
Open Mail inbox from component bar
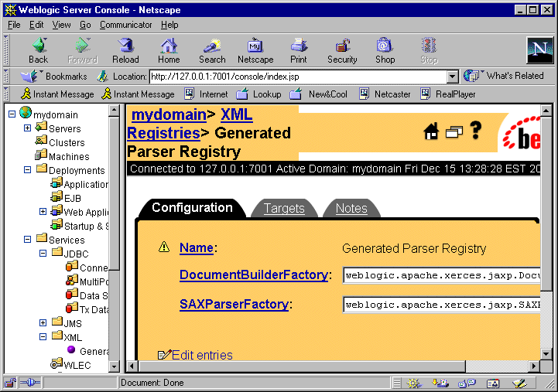pos(440,383)
